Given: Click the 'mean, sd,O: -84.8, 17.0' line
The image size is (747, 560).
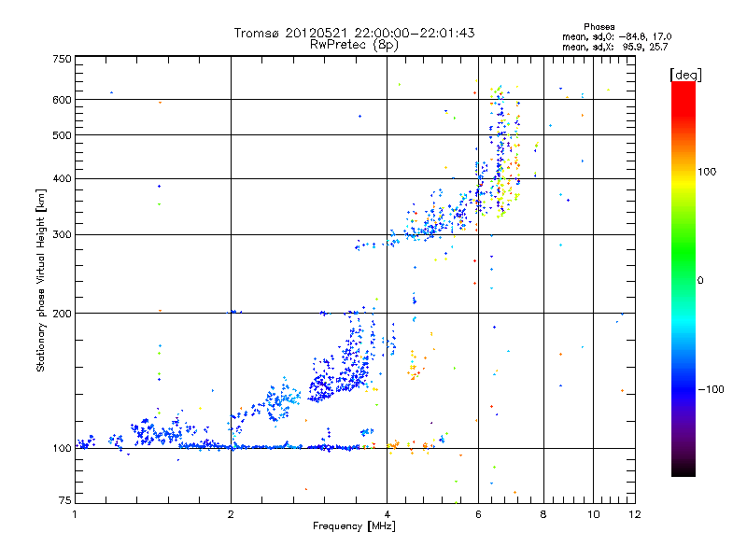Looking at the screenshot, I should tap(617, 36).
